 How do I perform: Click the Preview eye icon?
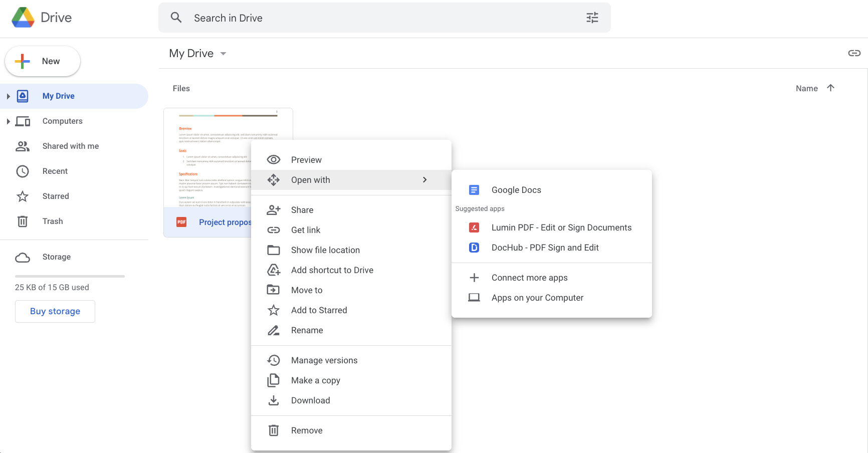tap(274, 160)
